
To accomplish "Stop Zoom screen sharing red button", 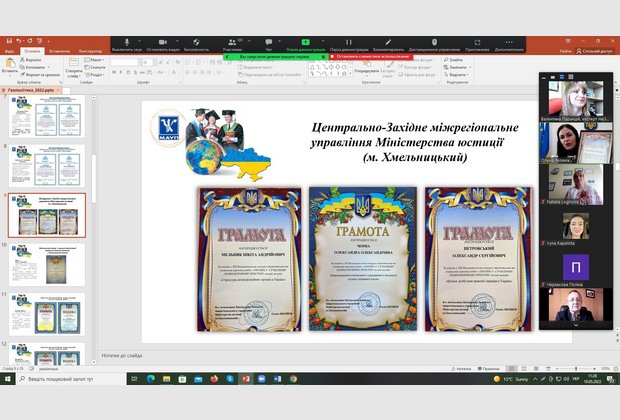I will pos(371,57).
